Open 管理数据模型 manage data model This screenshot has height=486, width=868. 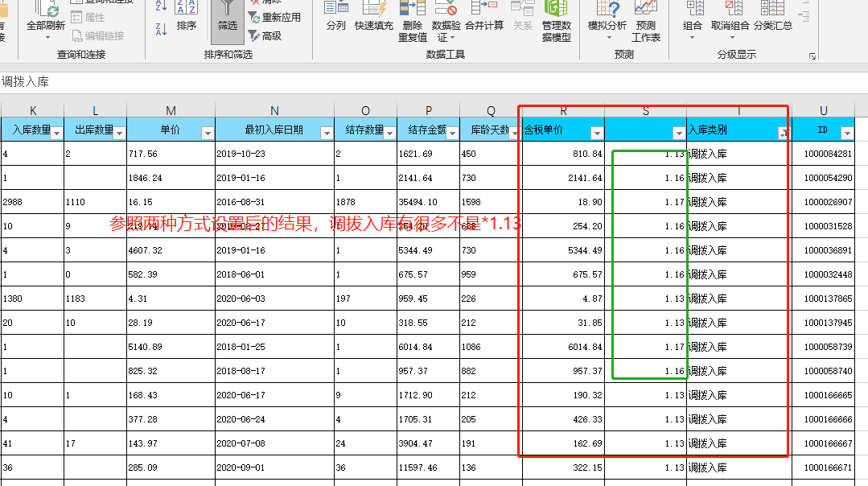(557, 21)
